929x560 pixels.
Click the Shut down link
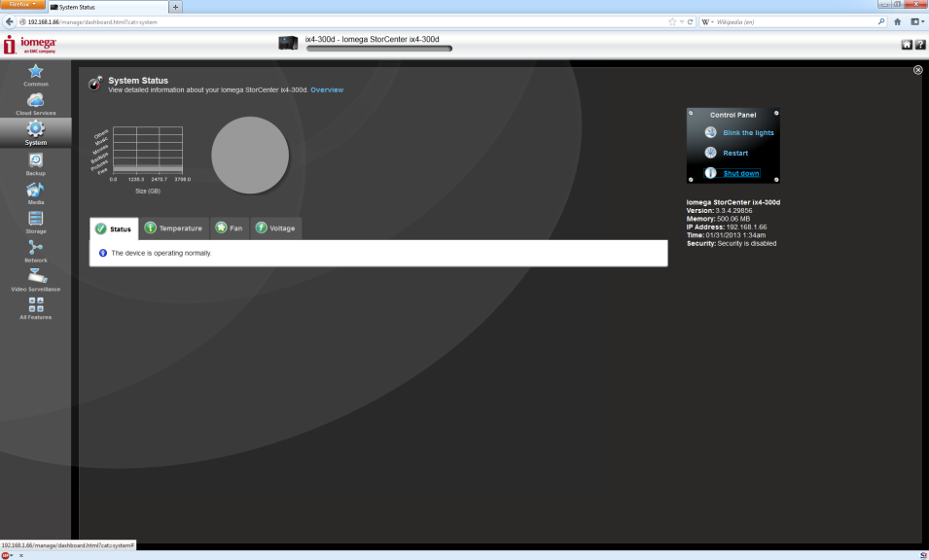[x=741, y=173]
